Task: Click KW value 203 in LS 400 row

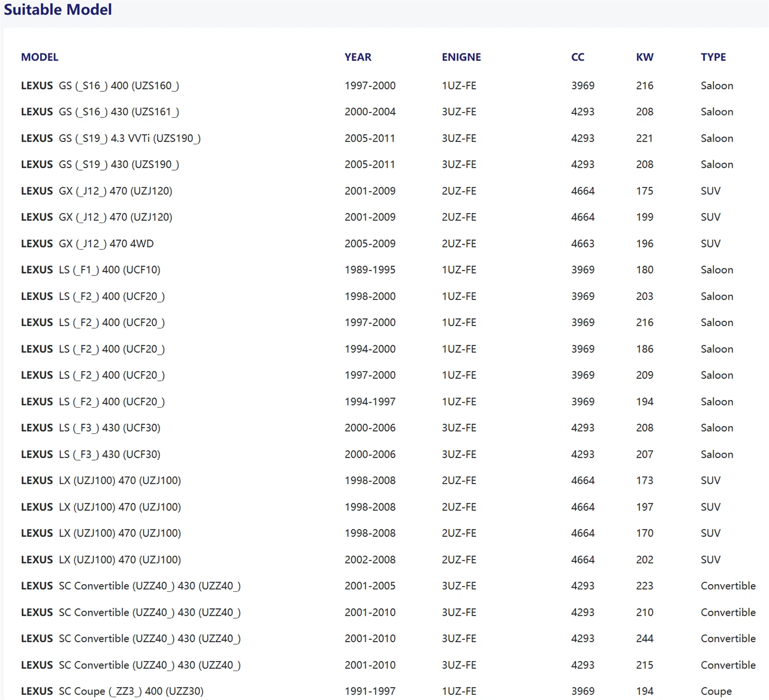Action: (645, 296)
